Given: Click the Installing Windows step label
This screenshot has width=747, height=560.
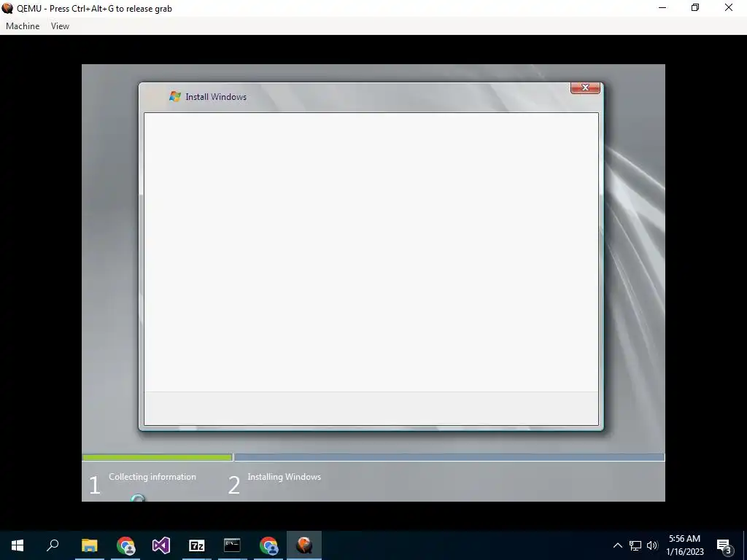Looking at the screenshot, I should [285, 477].
